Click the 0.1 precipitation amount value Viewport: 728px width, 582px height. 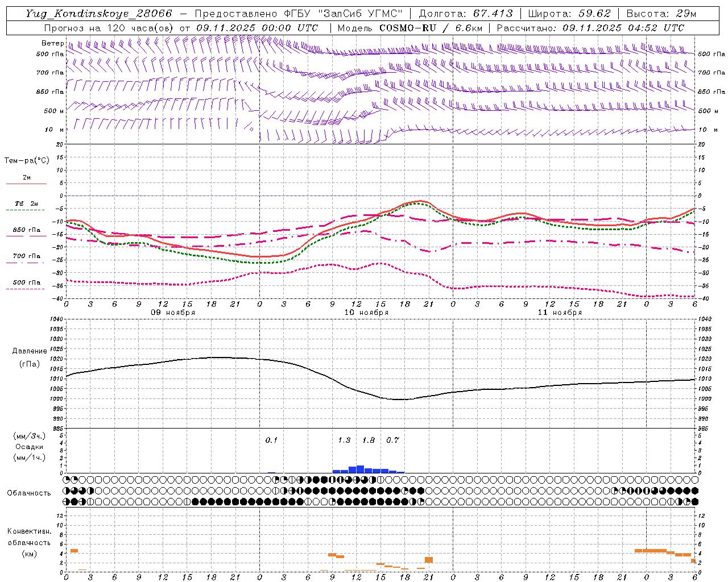click(271, 440)
